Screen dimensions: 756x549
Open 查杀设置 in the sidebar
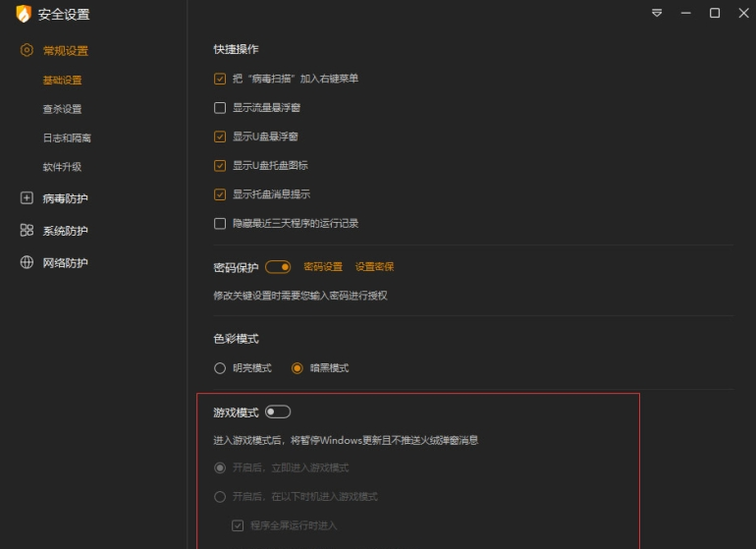tap(62, 109)
